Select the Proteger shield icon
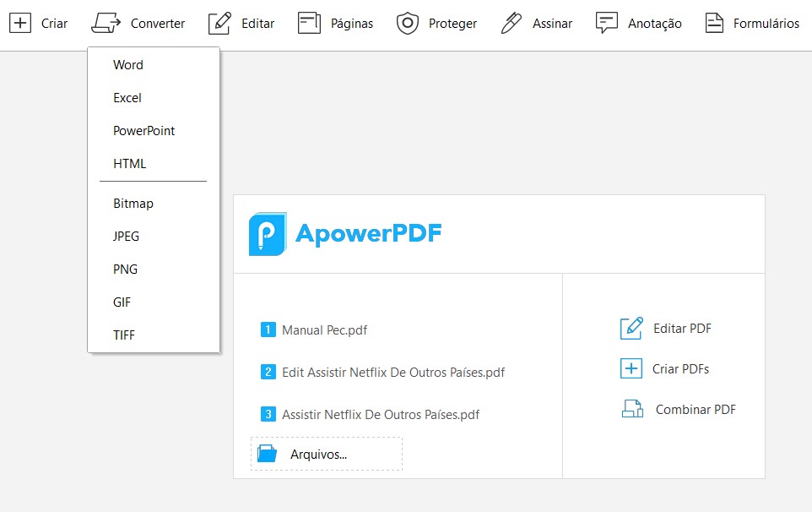The height and width of the screenshot is (512, 812). [409, 22]
